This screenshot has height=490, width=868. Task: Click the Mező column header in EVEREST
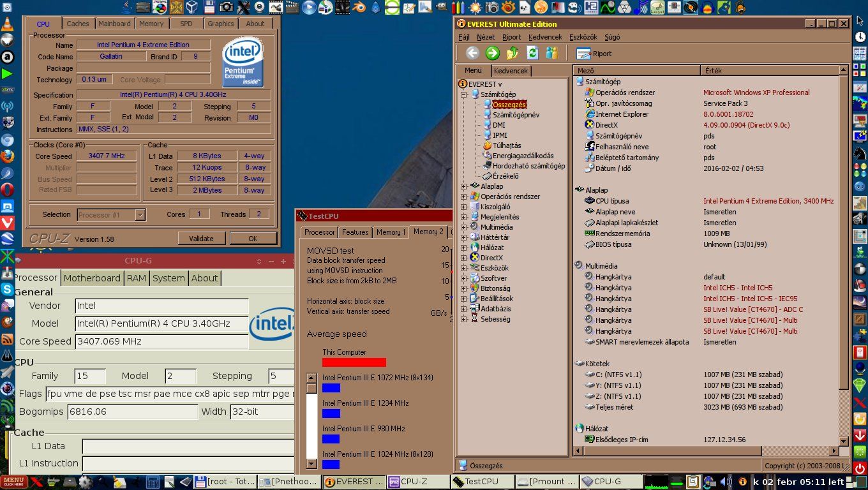click(x=637, y=71)
